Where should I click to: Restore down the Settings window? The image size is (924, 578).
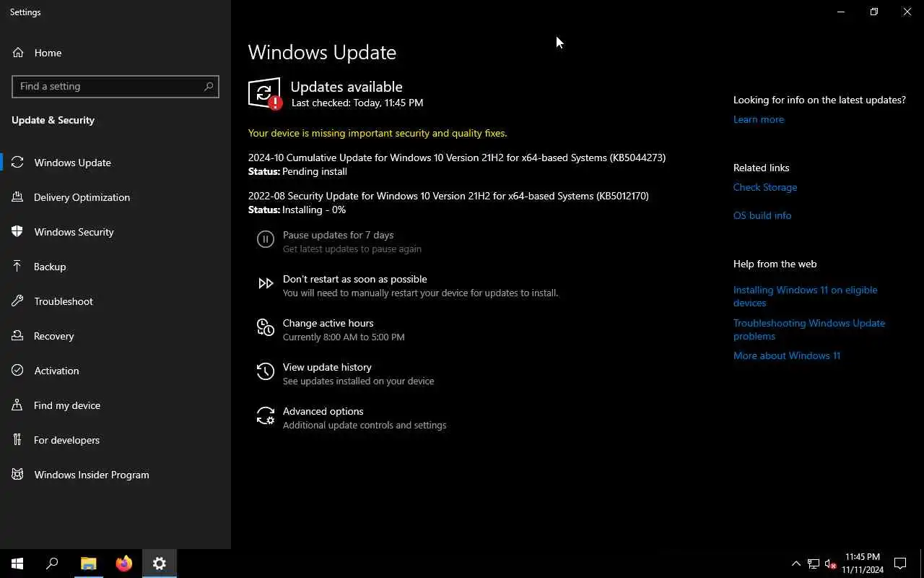pos(874,12)
